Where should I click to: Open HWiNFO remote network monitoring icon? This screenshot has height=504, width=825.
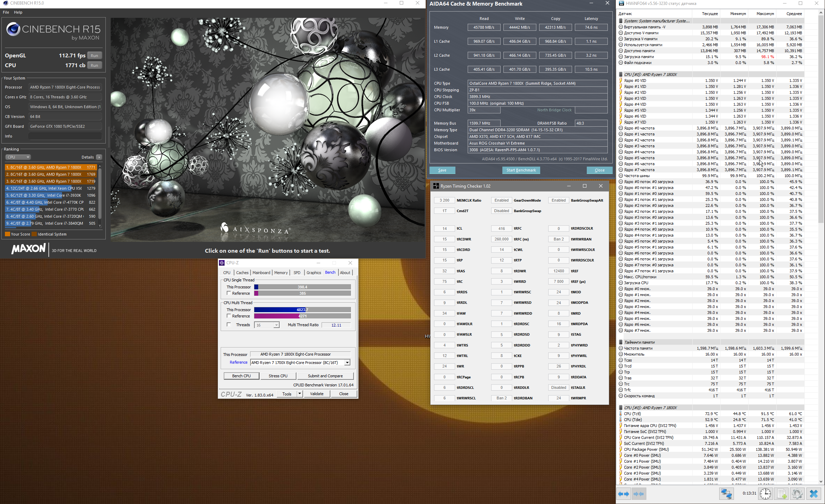tap(726, 494)
